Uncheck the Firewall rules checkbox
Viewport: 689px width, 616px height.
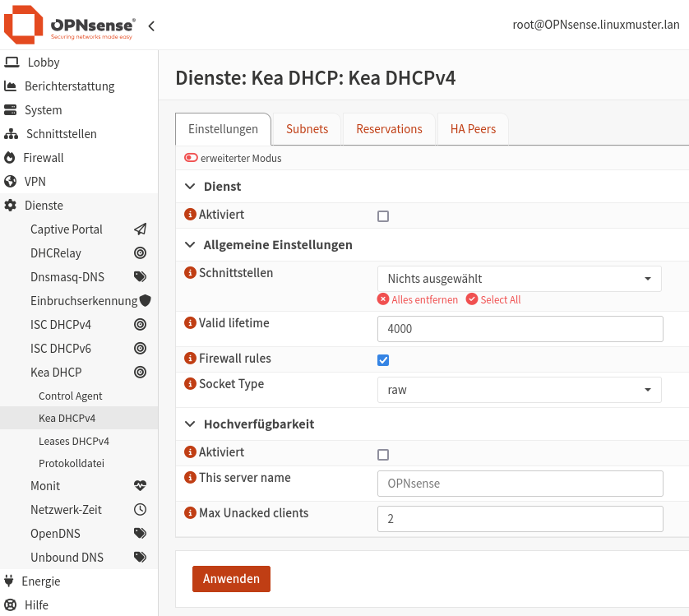(383, 360)
